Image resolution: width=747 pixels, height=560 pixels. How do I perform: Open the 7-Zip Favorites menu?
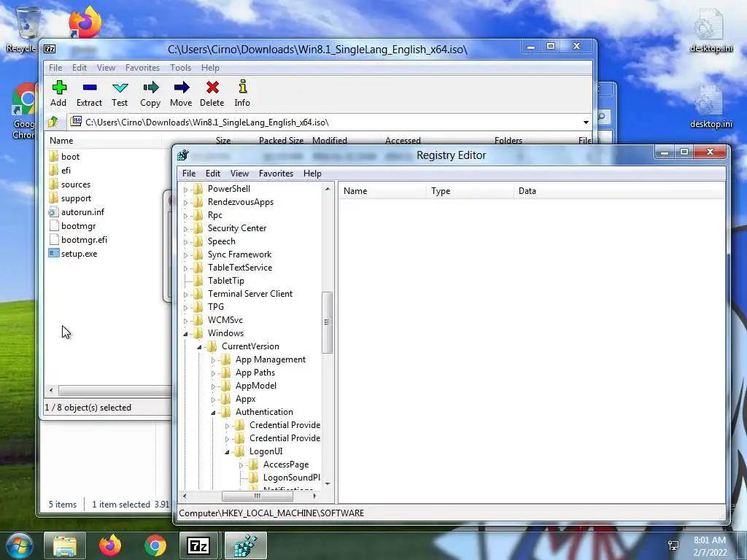pyautogui.click(x=142, y=68)
